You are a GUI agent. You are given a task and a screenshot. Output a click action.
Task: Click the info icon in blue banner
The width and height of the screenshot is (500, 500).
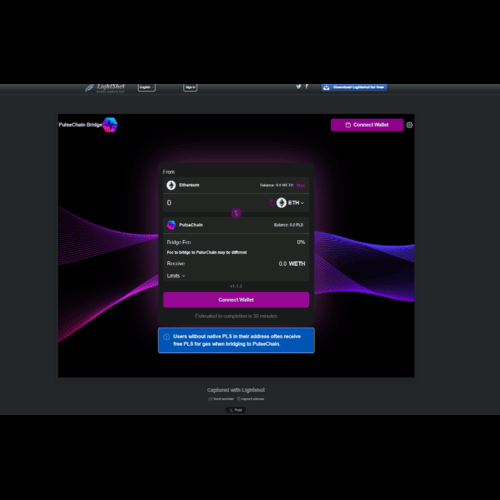pyautogui.click(x=166, y=337)
